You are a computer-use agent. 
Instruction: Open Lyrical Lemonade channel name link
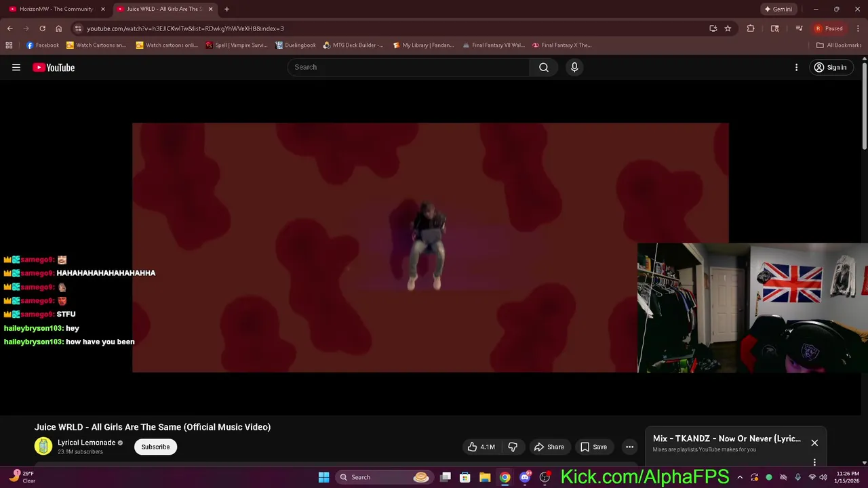point(86,443)
